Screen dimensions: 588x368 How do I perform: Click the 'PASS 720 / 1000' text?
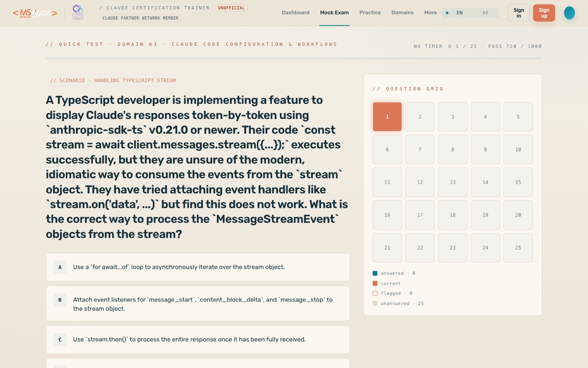click(x=515, y=46)
